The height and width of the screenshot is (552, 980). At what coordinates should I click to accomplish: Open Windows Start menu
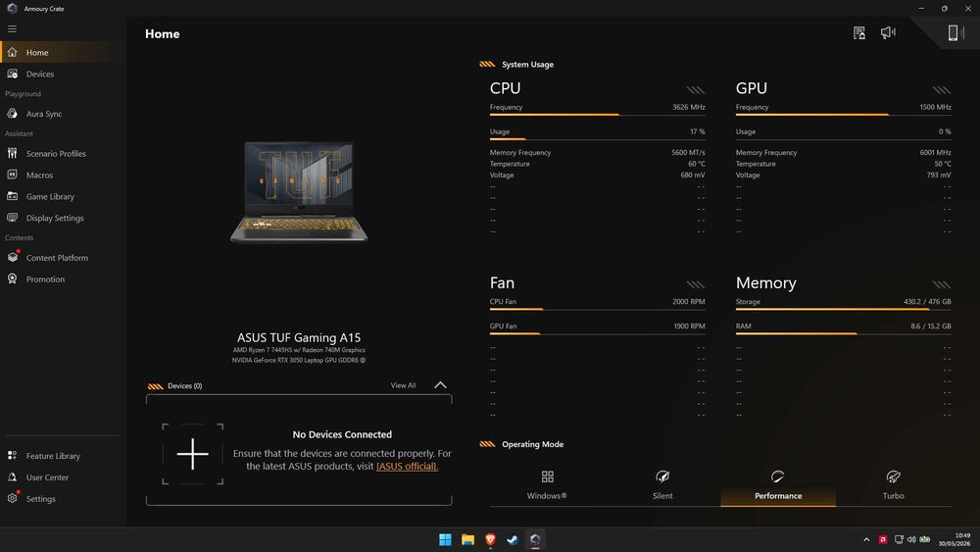coord(445,539)
